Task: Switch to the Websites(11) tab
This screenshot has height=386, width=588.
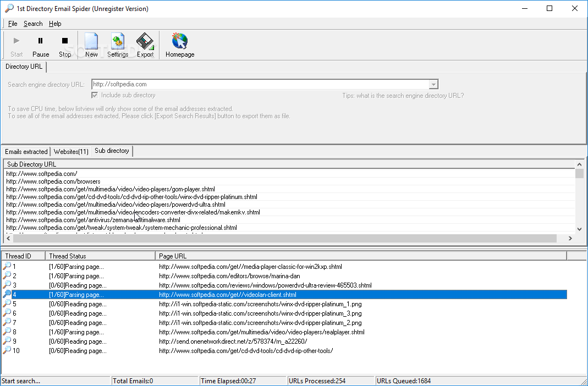Action: tap(71, 152)
